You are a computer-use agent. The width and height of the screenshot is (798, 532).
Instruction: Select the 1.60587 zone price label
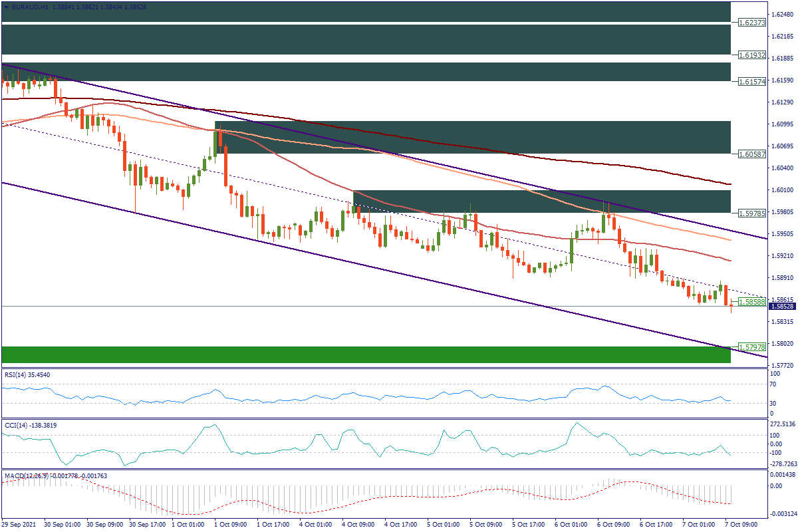[x=752, y=154]
